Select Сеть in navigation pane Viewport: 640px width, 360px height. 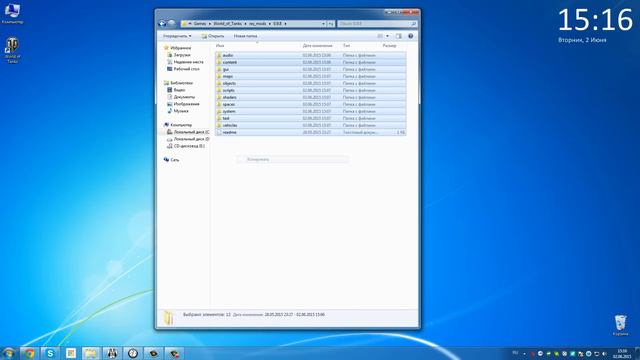coord(171,160)
